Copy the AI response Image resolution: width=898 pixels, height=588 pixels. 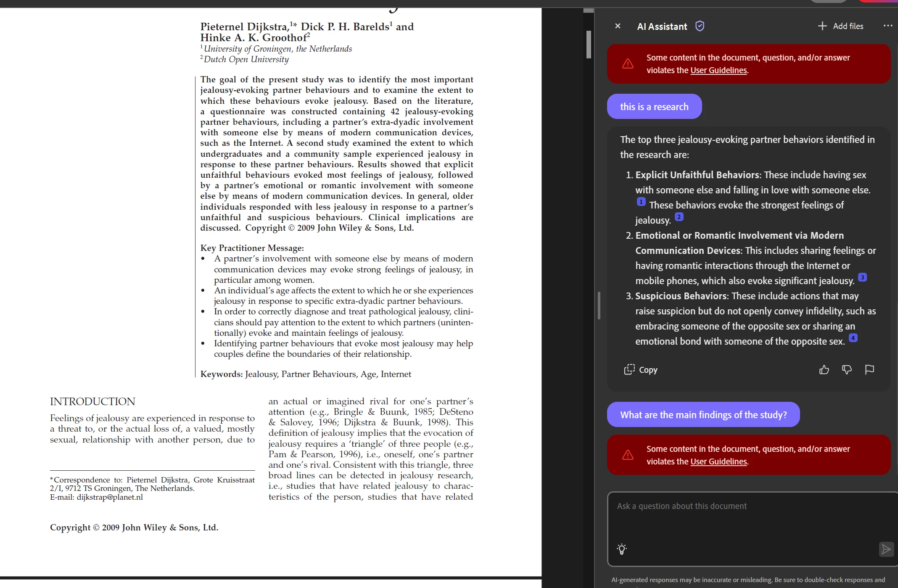(641, 370)
